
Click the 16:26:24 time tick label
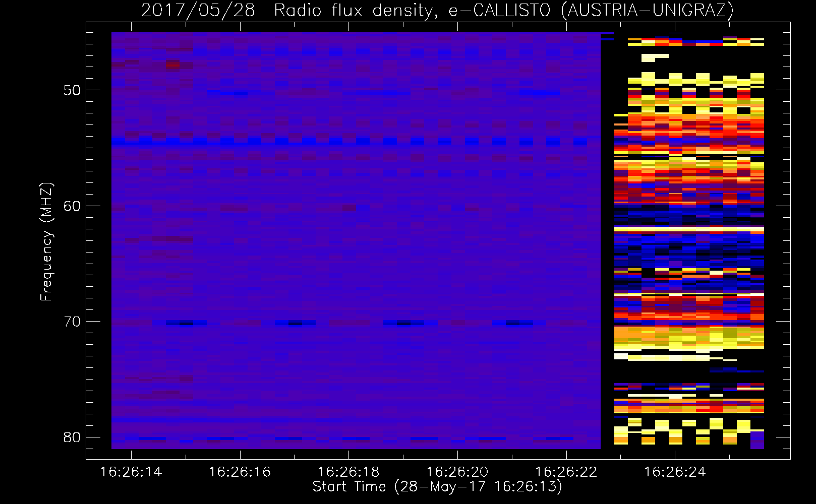pos(675,472)
